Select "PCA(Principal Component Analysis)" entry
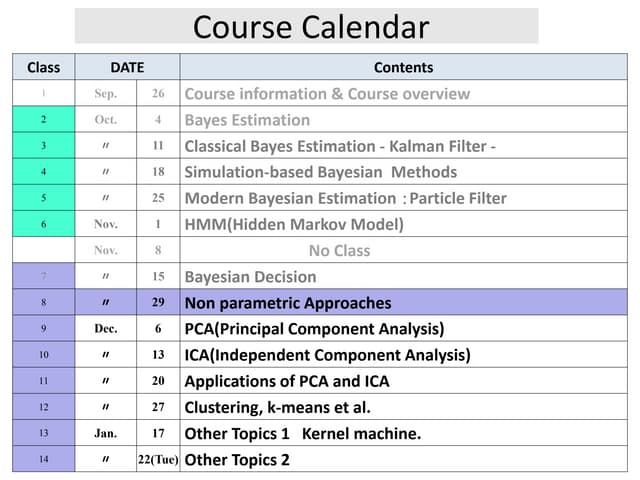 tap(314, 329)
